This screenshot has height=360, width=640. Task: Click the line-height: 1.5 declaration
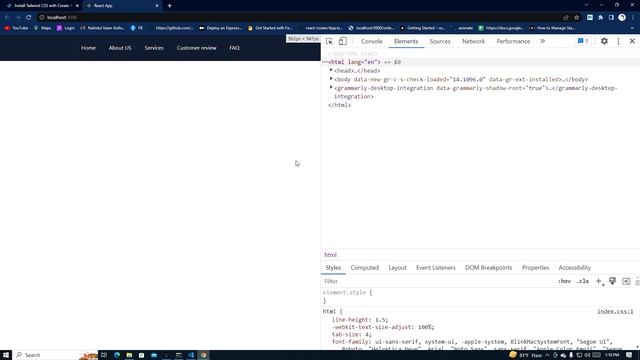(x=360, y=320)
